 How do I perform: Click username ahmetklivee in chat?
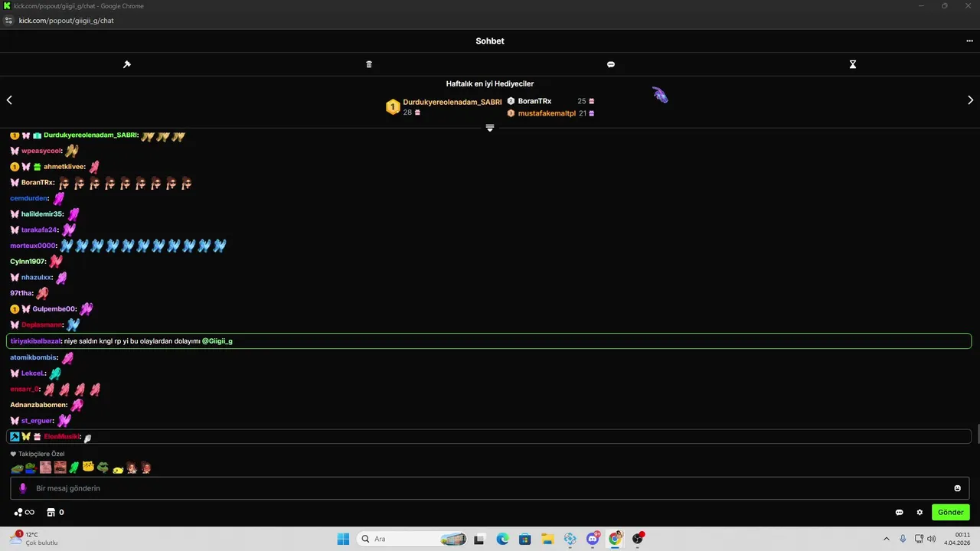click(x=64, y=167)
